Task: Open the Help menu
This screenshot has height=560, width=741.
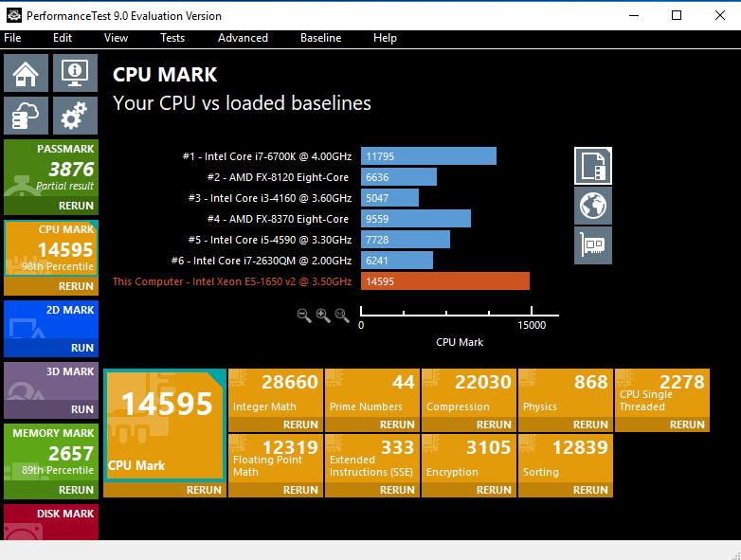Action: [385, 38]
